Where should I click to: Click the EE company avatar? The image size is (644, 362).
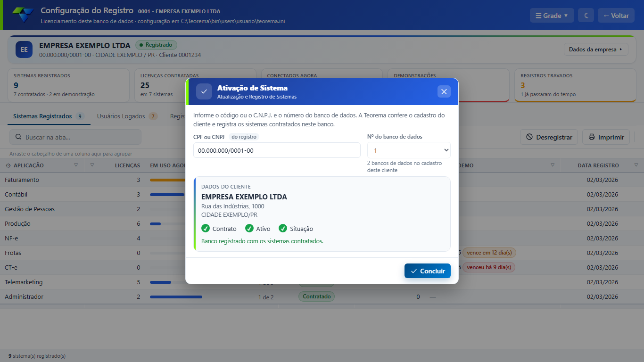(24, 49)
